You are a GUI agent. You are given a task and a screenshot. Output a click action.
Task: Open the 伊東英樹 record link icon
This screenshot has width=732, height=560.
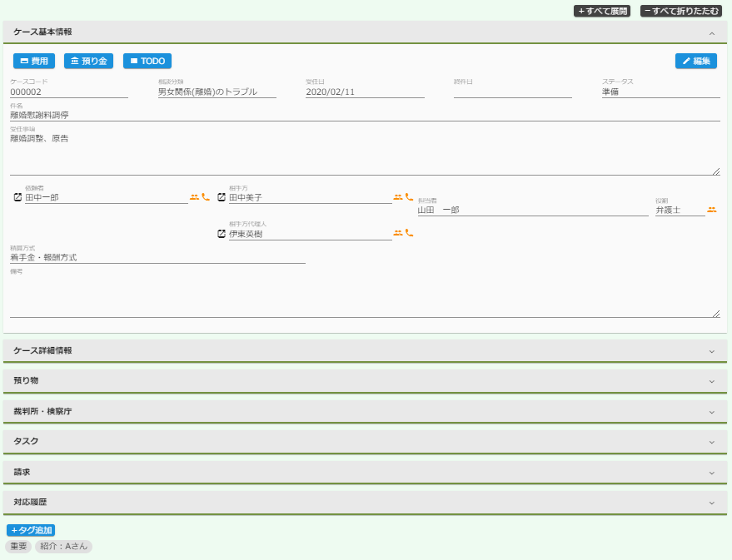click(x=222, y=234)
